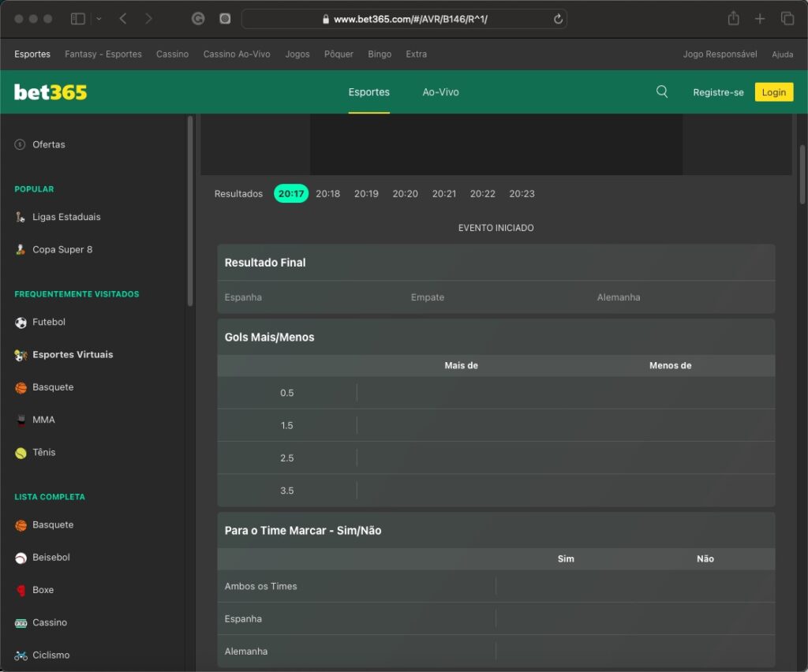Select the 20:18 event time
This screenshot has height=672, width=808.
point(327,193)
